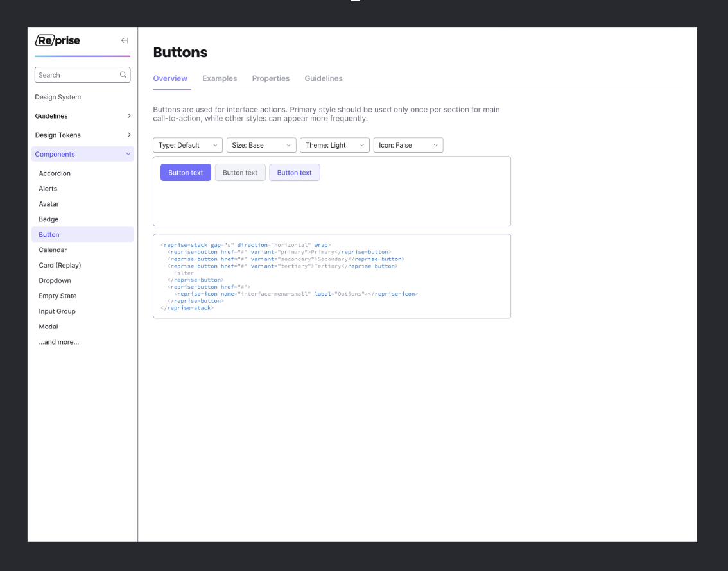The height and width of the screenshot is (571, 728).
Task: Open the Size: Base dropdown
Action: [261, 145]
